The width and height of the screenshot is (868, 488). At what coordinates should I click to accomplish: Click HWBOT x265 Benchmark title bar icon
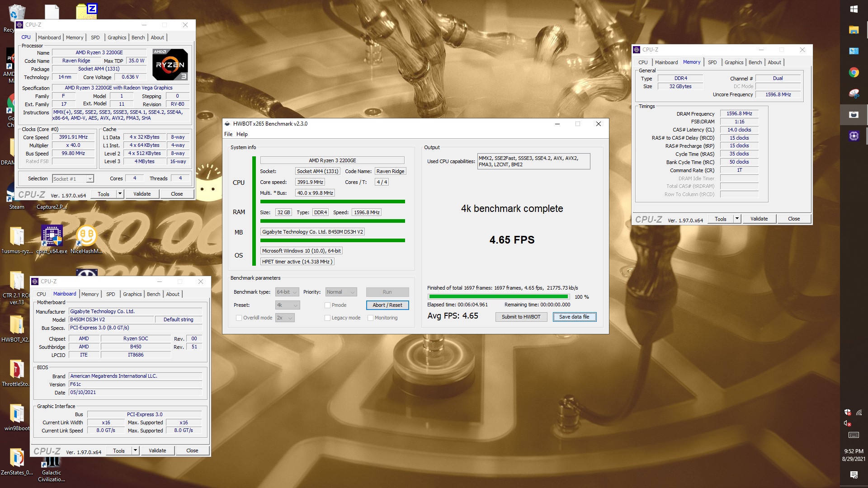pos(227,123)
